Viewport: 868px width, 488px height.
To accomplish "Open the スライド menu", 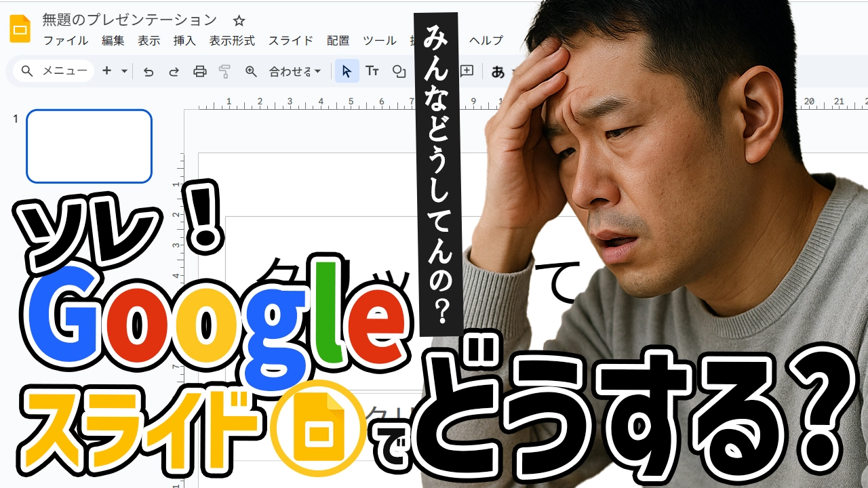I will tap(291, 41).
